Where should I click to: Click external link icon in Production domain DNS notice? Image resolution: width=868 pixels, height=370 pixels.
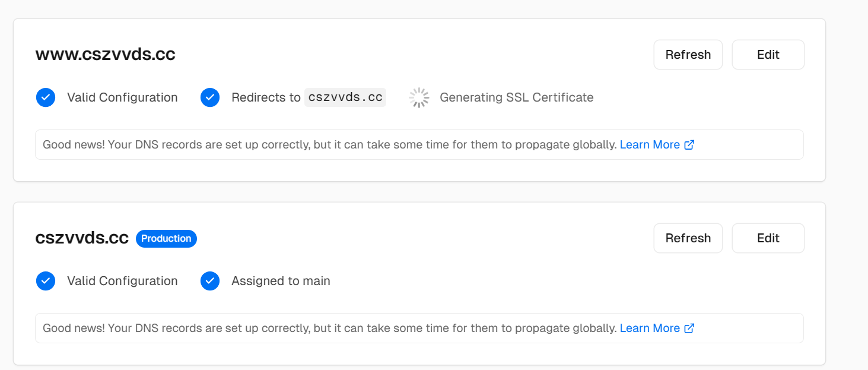(x=689, y=328)
